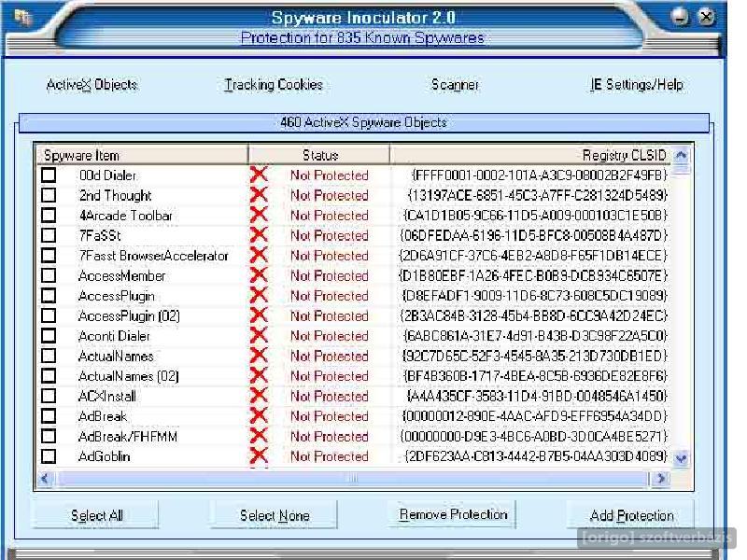
Task: Click the red X for AdGoblin
Action: (259, 455)
